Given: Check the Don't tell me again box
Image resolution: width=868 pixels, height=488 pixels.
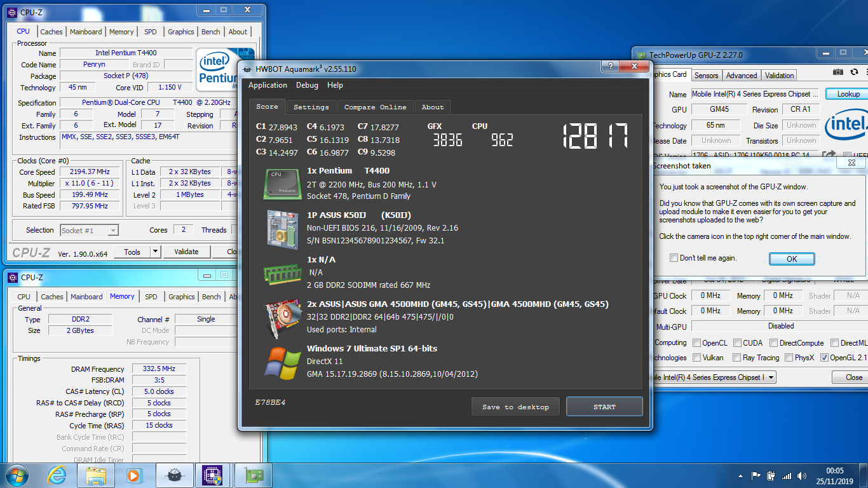Looking at the screenshot, I should click(x=674, y=258).
